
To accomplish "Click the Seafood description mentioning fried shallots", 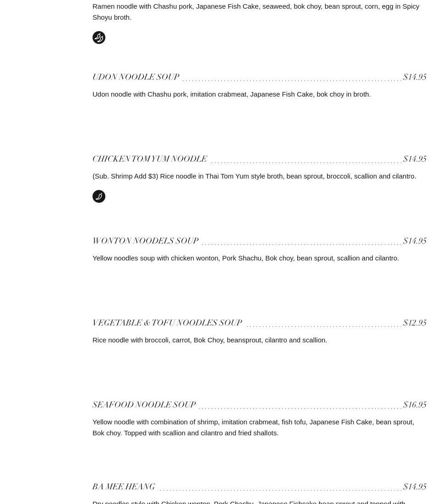I will point(253,427).
